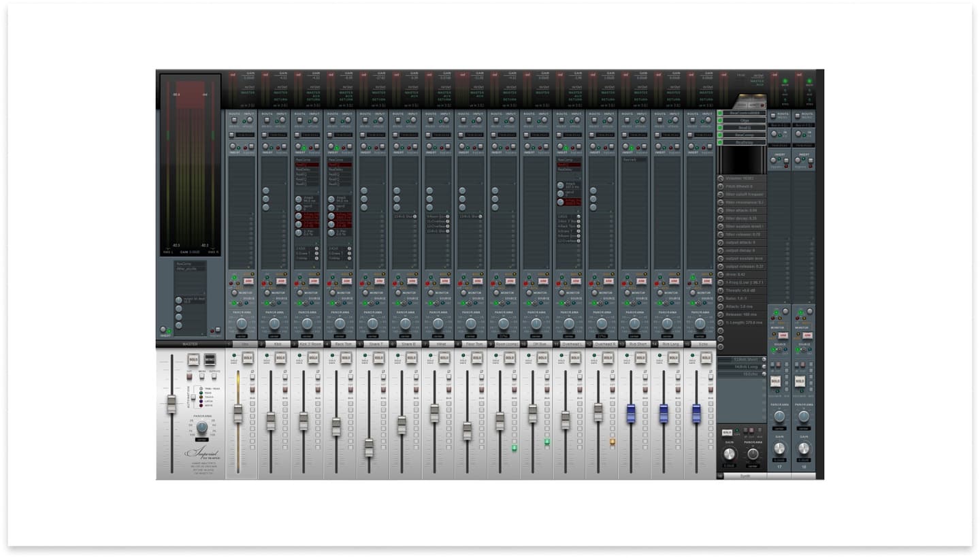This screenshot has width=980, height=558.
Task: Toggle the green enable light next to ReaComp
Action: click(719, 134)
